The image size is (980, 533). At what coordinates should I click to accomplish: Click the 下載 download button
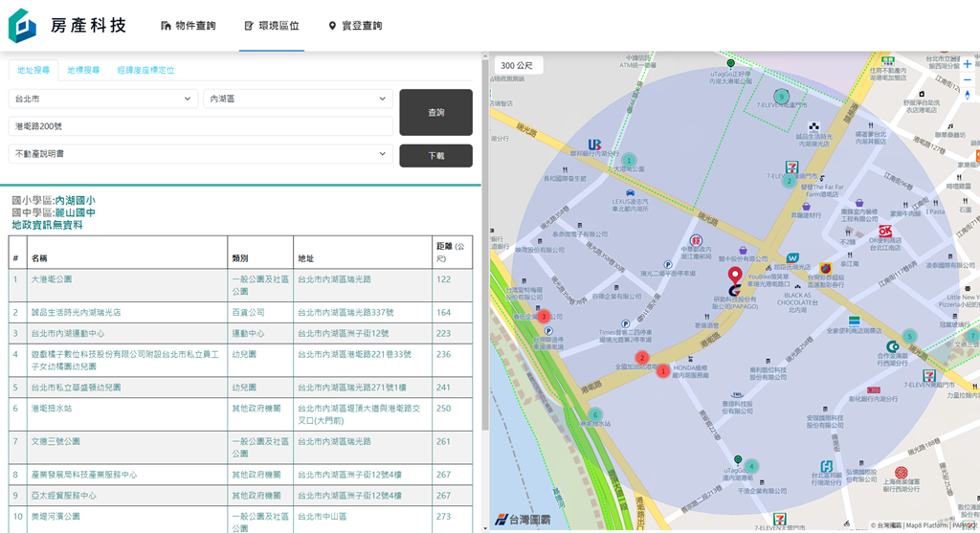click(x=435, y=156)
